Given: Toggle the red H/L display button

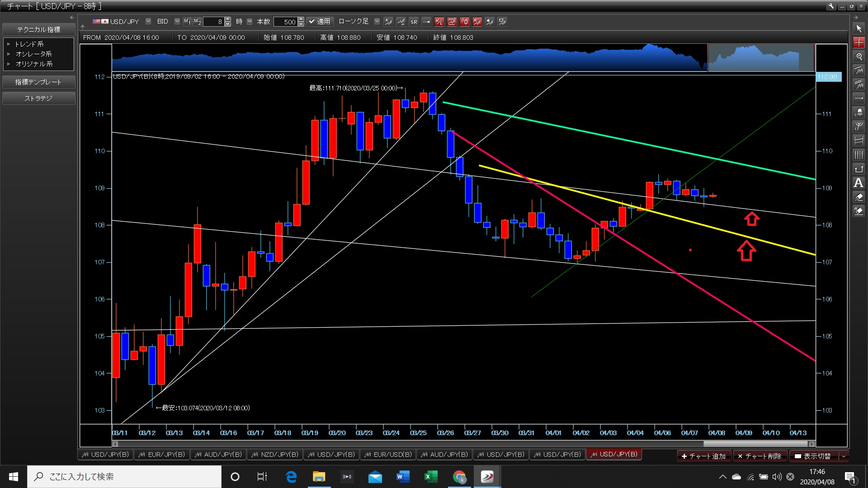Looking at the screenshot, I should [439, 22].
